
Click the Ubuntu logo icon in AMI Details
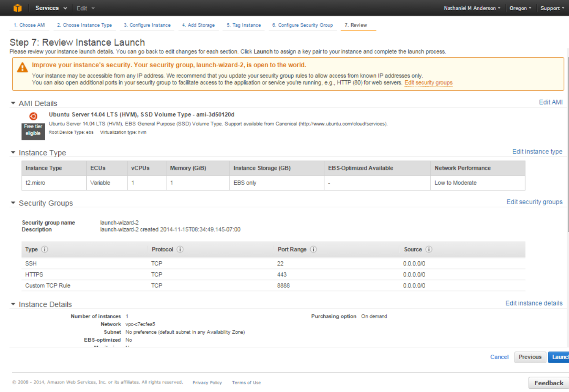click(x=33, y=116)
